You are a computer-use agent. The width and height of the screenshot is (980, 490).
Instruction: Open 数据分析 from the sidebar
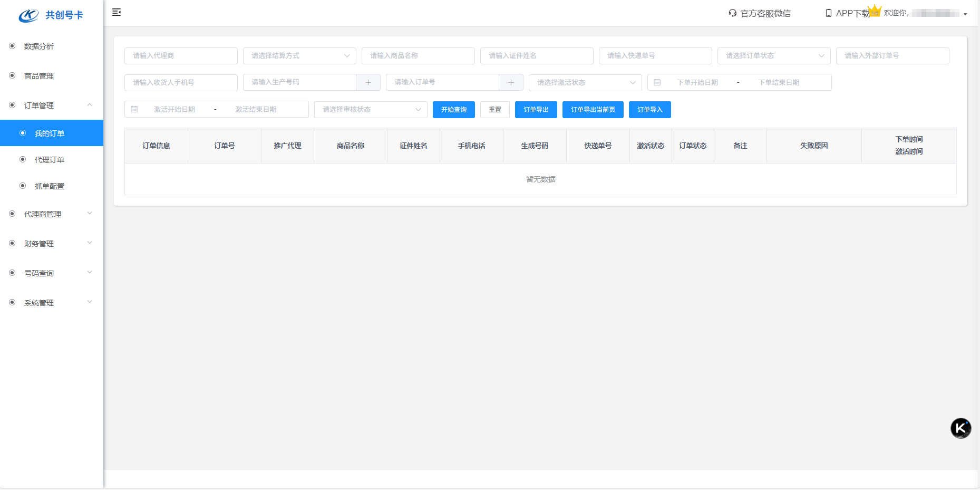click(x=39, y=46)
